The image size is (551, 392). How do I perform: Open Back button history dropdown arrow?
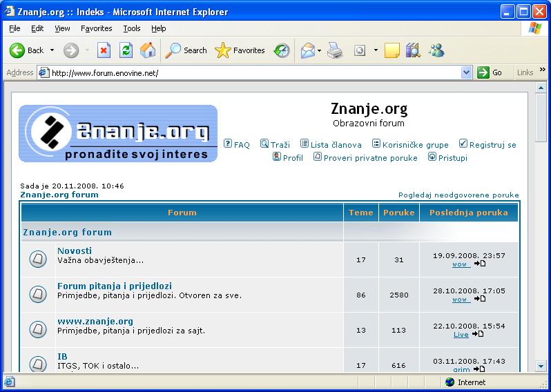point(52,50)
